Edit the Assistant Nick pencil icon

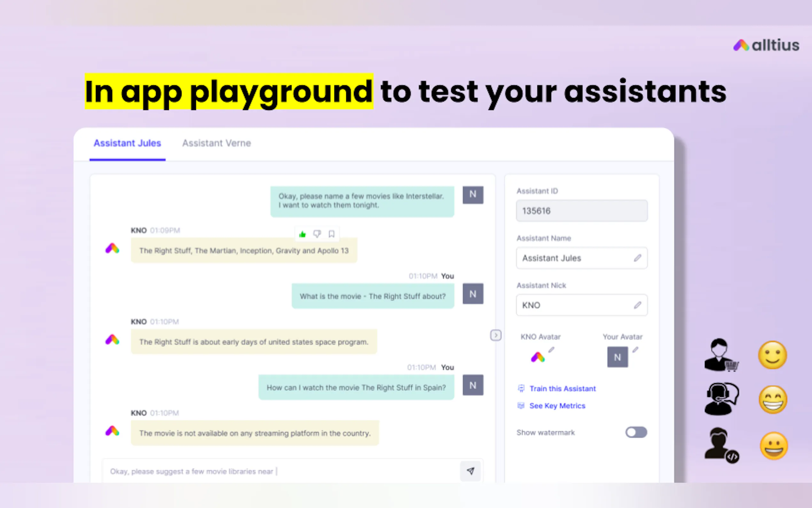[x=637, y=305]
